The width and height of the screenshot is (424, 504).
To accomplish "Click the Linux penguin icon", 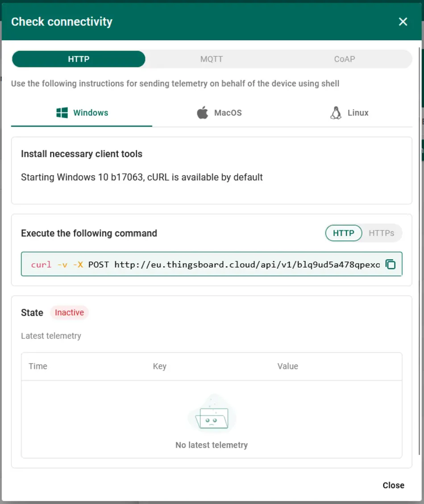I will (336, 113).
